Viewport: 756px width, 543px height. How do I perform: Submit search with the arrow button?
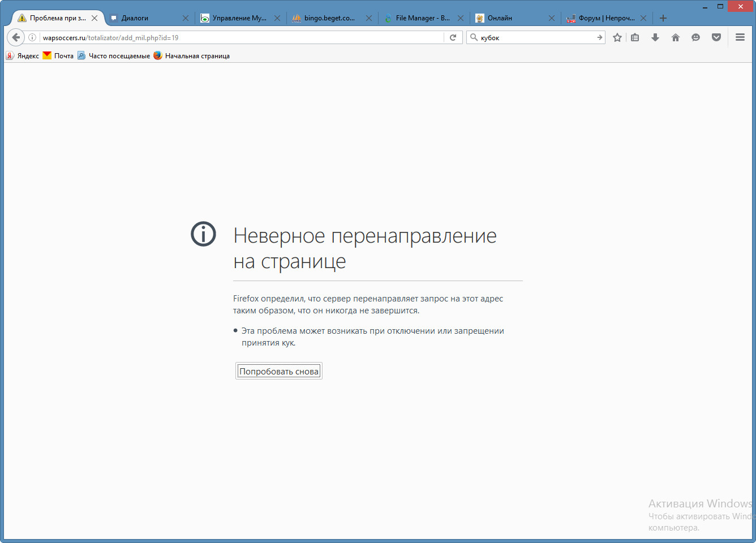point(599,37)
